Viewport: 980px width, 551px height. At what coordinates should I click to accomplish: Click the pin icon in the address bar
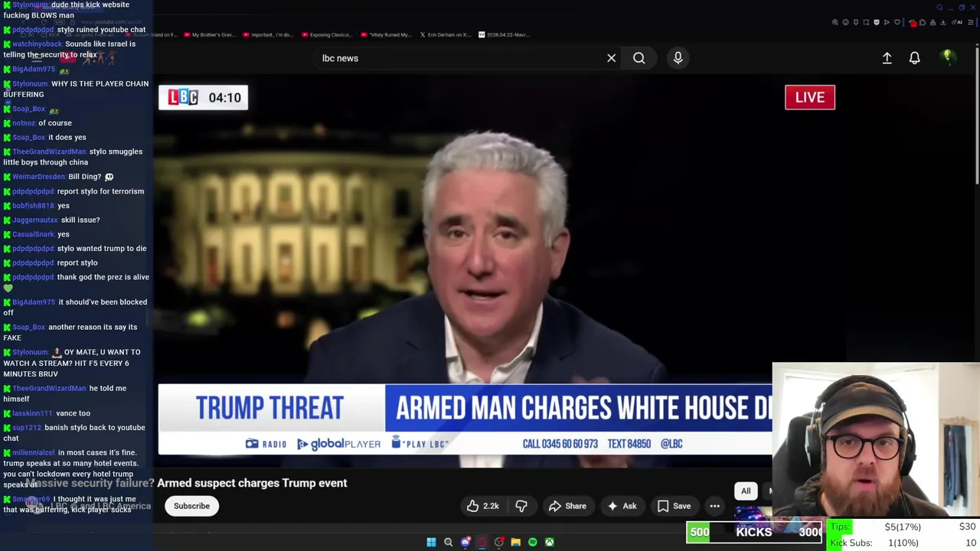(x=856, y=22)
